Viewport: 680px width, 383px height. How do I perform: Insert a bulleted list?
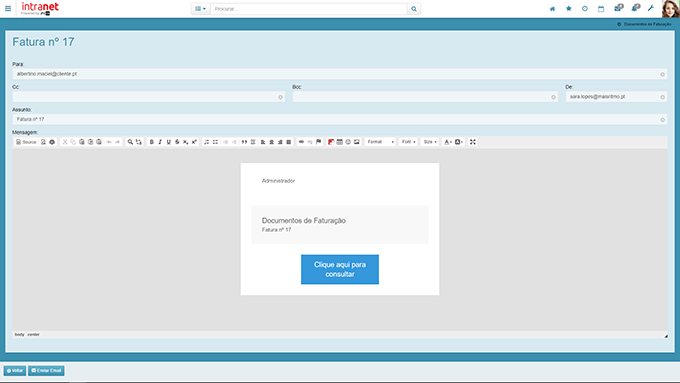tap(215, 142)
